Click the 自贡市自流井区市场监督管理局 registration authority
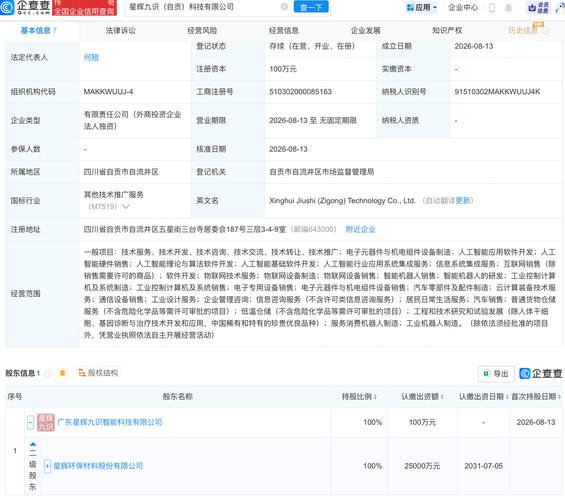The height and width of the screenshot is (500, 565). [x=322, y=172]
